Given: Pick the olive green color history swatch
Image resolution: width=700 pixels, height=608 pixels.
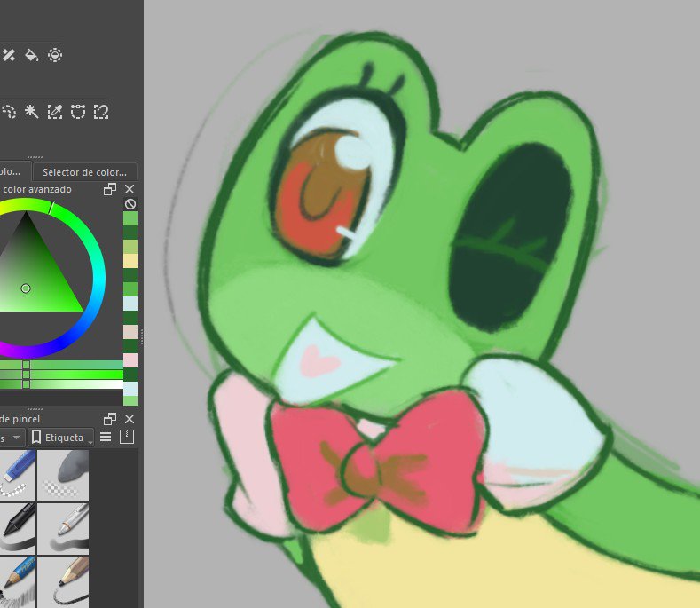Looking at the screenshot, I should click(130, 247).
